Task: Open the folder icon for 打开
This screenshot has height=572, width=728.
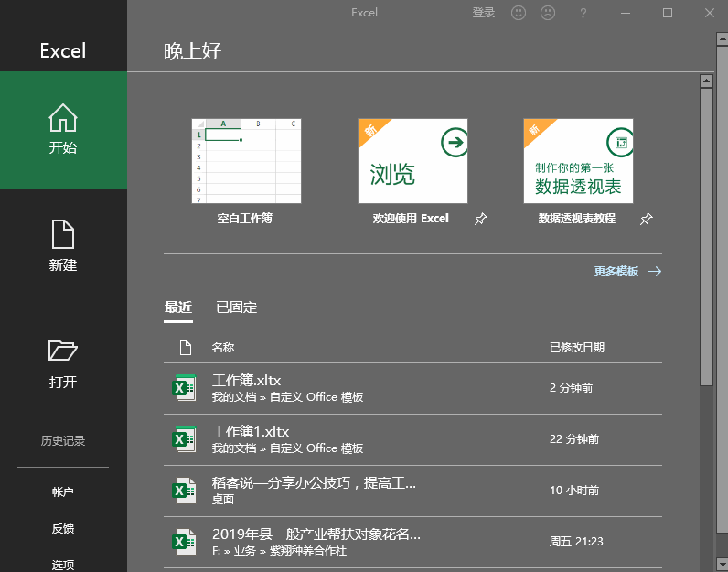Action: point(63,351)
